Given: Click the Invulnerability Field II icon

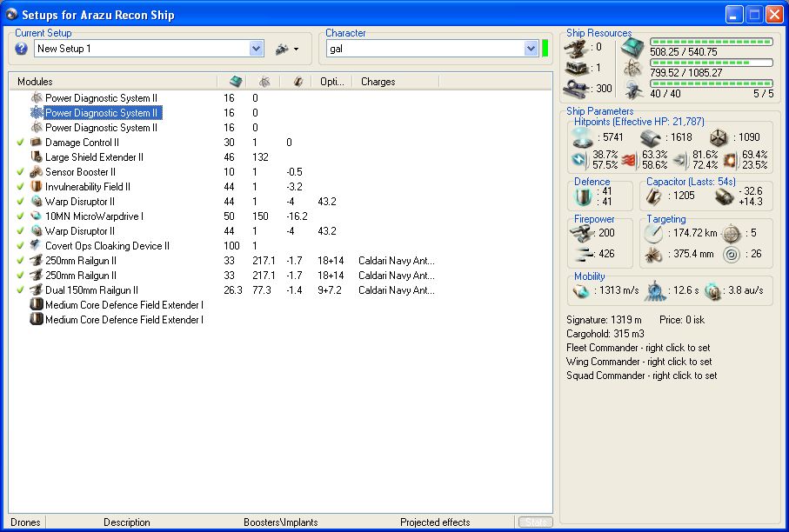Looking at the screenshot, I should tap(37, 186).
